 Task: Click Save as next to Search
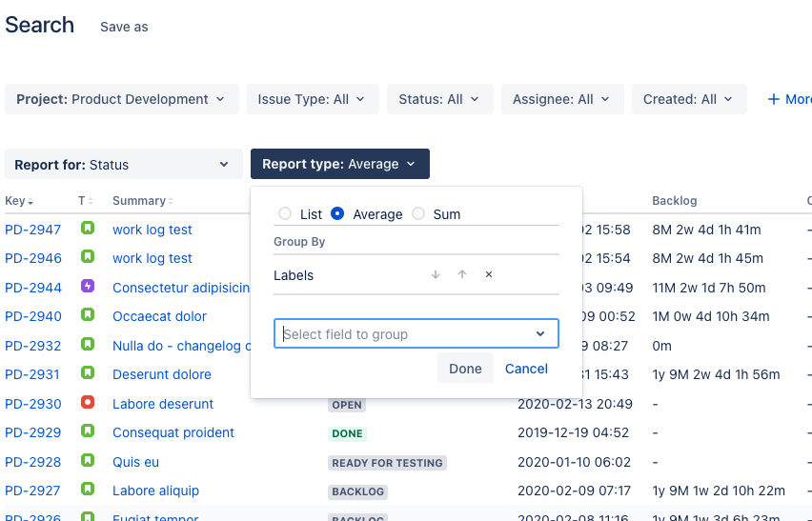(x=124, y=27)
